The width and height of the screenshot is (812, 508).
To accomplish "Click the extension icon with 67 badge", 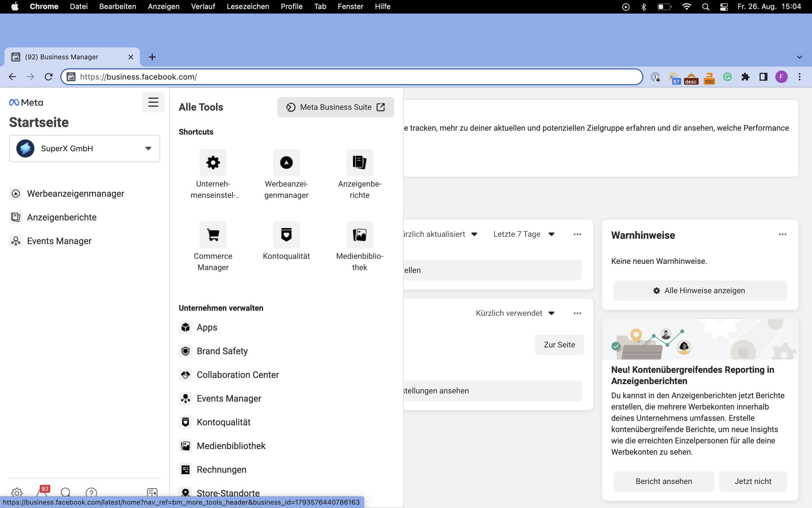I will click(x=674, y=78).
